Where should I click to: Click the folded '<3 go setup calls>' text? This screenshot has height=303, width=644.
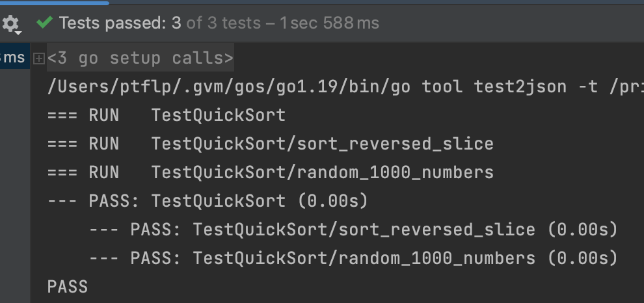[140, 59]
